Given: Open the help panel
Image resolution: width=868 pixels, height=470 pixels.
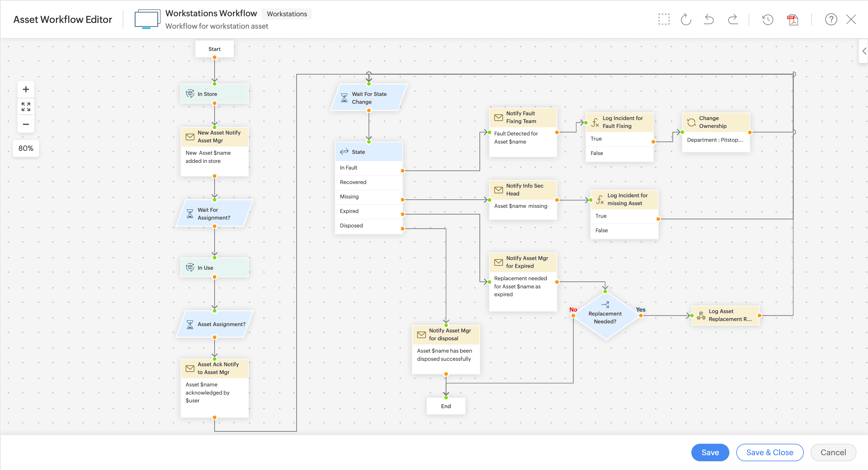Looking at the screenshot, I should coord(831,19).
